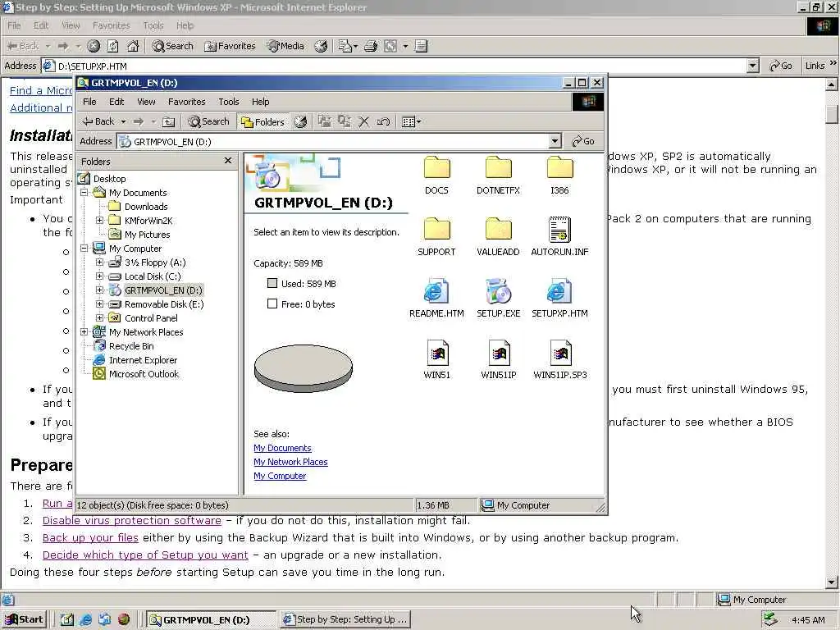This screenshot has width=840, height=630.
Task: Open the I386 folder
Action: click(559, 175)
